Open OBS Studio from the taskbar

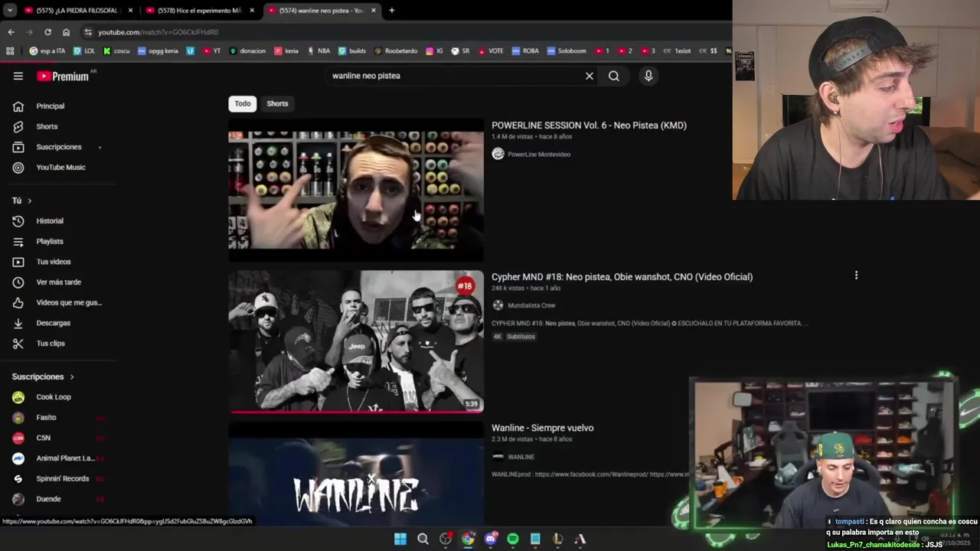point(446,539)
